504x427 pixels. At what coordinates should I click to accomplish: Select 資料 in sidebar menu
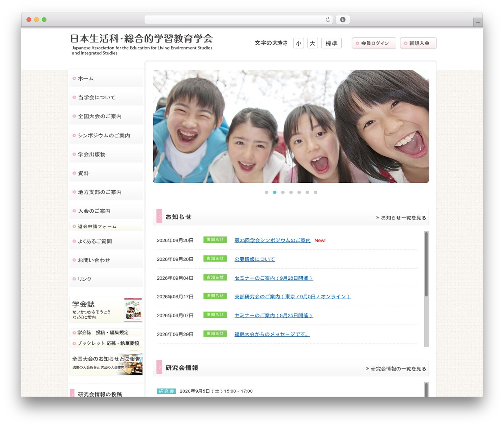tap(106, 173)
